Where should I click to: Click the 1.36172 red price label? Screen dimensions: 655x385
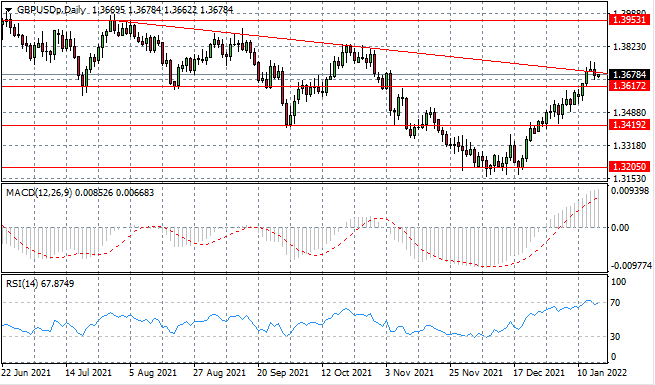click(x=630, y=86)
